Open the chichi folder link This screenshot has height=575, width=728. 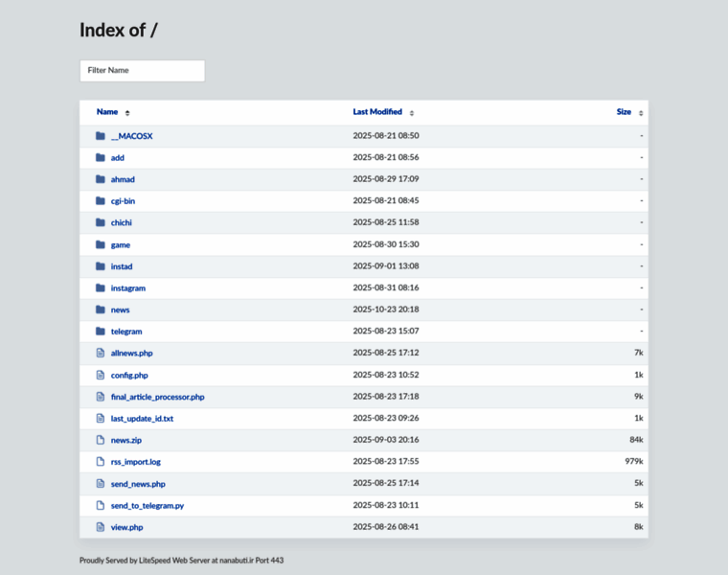122,222
